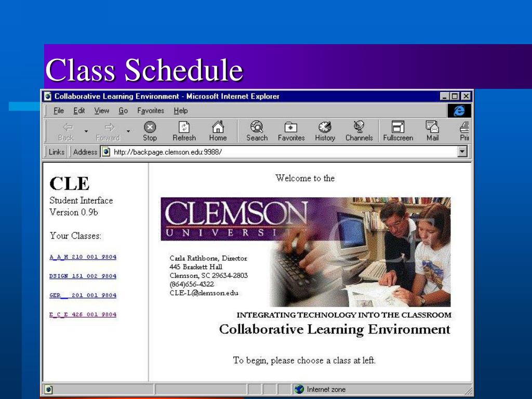Open class link A_A_H 210 001 9804
The image size is (532, 399).
(x=83, y=257)
